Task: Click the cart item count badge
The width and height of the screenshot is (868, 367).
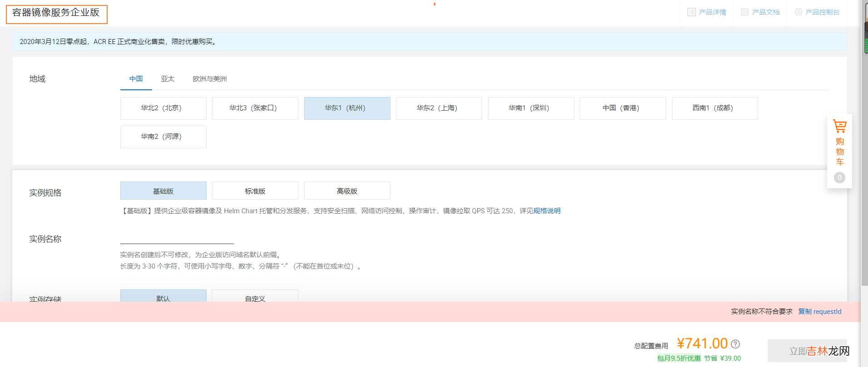Action: (839, 177)
